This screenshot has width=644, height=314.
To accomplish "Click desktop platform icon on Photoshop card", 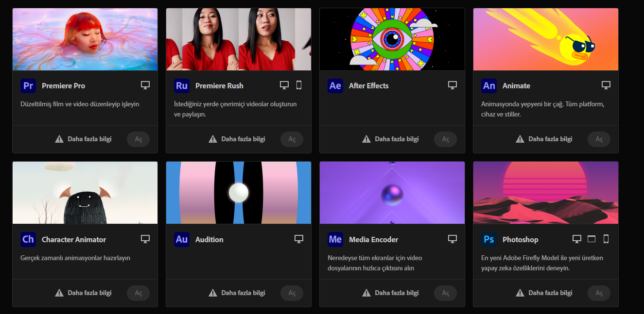I will (577, 239).
